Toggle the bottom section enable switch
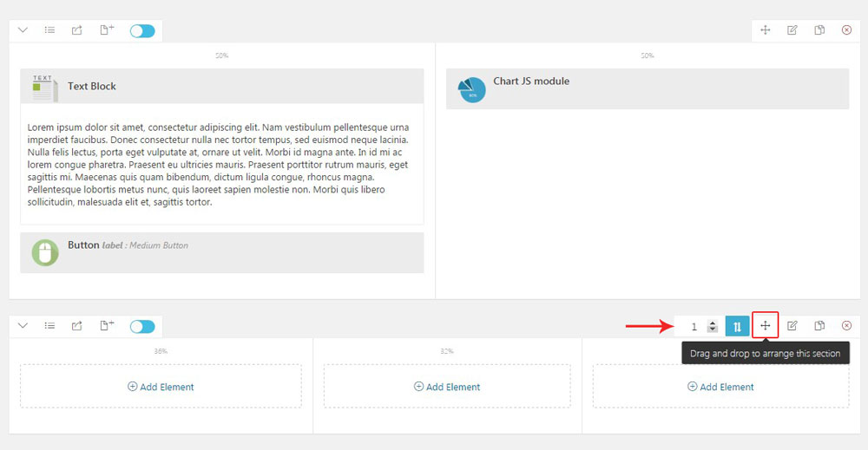Viewport: 868px width, 450px height. [142, 327]
